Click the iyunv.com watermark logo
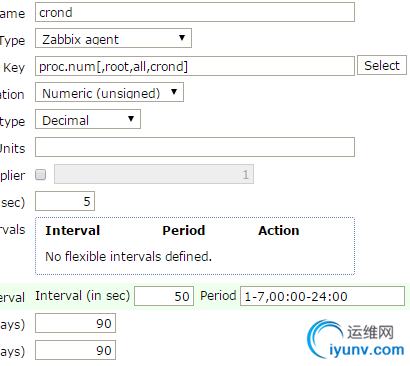The height and width of the screenshot is (366, 410). click(x=356, y=339)
